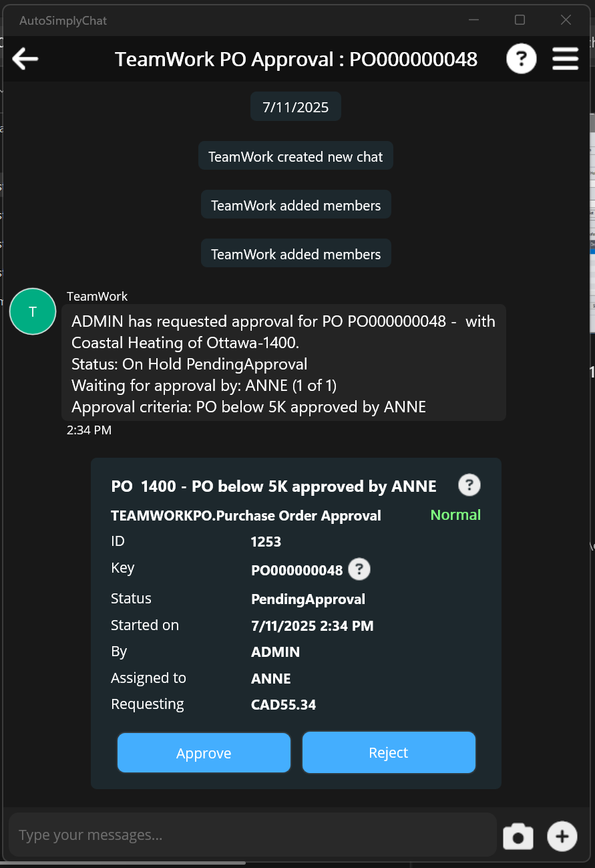Screen dimensions: 595x868
Task: Click the ADMIN approval request message bubble
Action: [284, 363]
